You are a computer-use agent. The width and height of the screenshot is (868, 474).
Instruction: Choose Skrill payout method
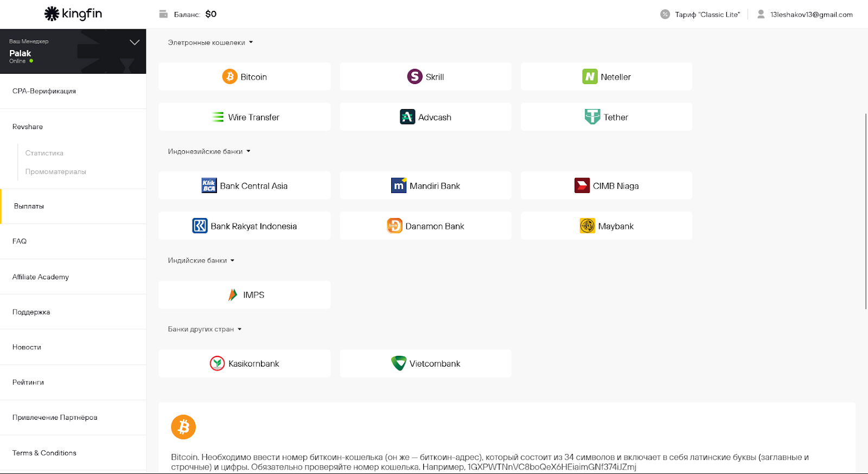point(426,76)
